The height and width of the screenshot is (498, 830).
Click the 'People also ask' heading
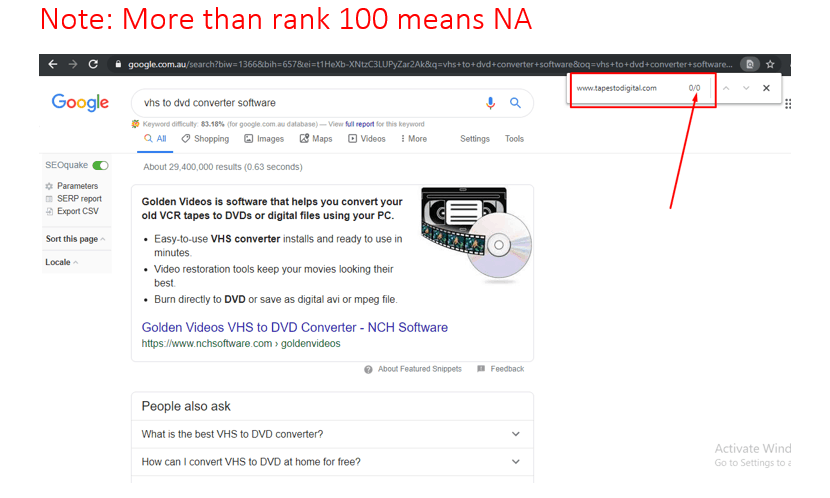click(x=186, y=406)
